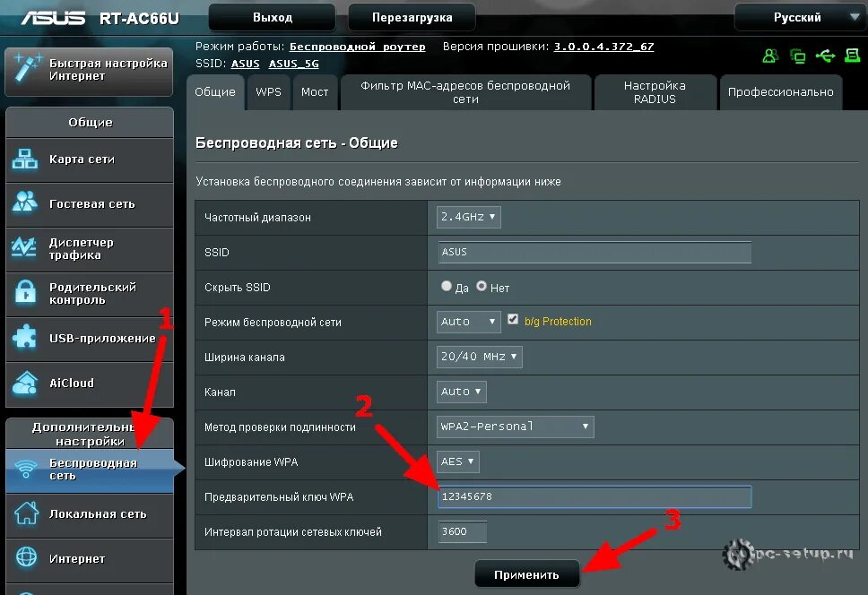Image resolution: width=868 pixels, height=595 pixels.
Task: Click the Quick Internet Setup wand icon
Action: (27, 68)
